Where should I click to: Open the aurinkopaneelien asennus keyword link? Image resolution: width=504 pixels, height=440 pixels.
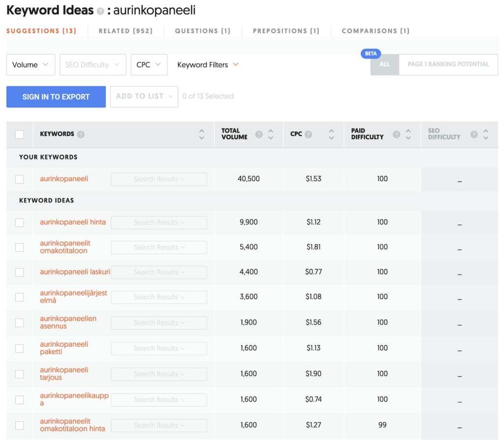click(68, 323)
